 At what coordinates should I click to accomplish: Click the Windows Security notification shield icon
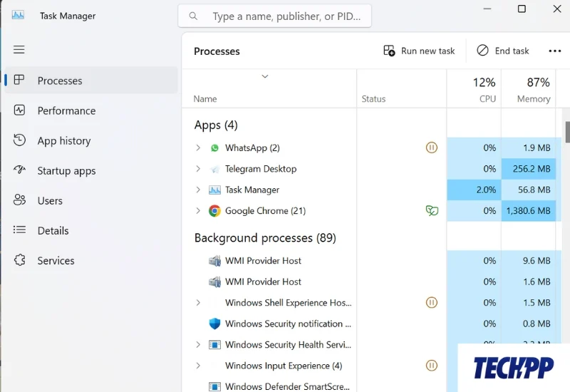214,324
